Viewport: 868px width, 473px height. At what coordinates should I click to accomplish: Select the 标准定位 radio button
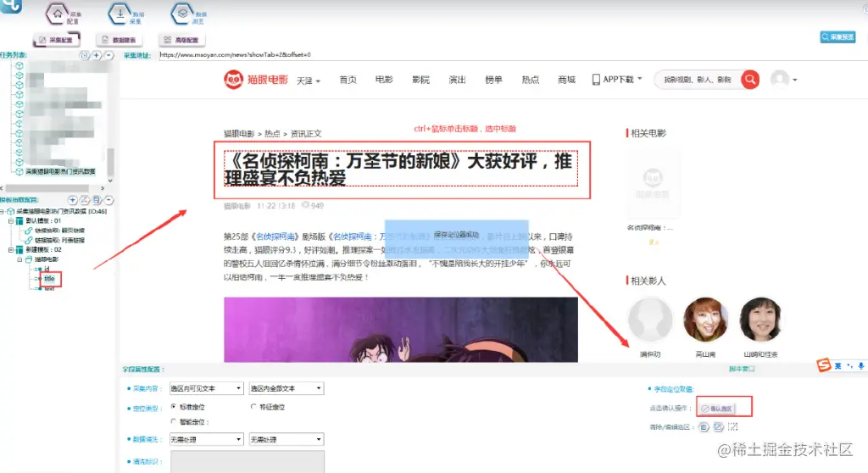[173, 407]
